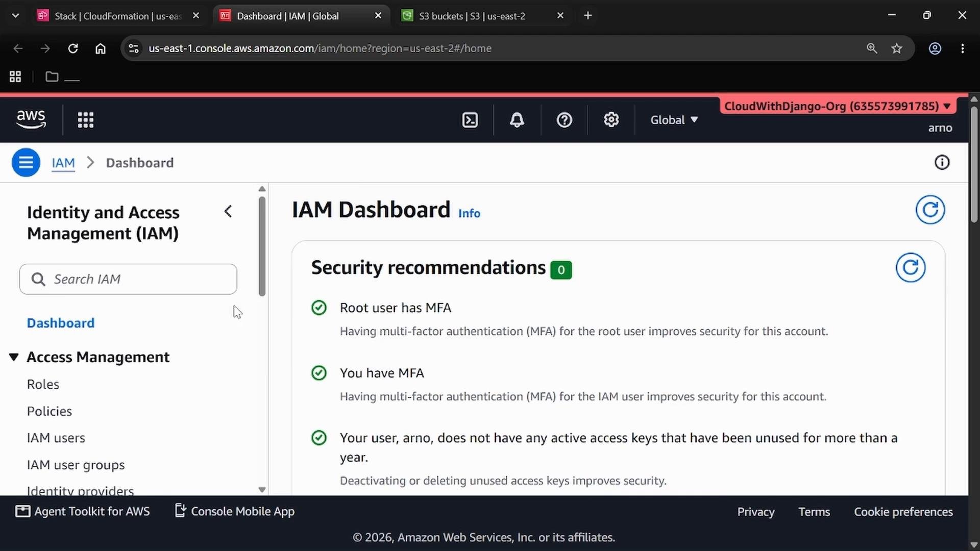Reload the browser page
Image resolution: width=980 pixels, height=551 pixels.
point(73,48)
